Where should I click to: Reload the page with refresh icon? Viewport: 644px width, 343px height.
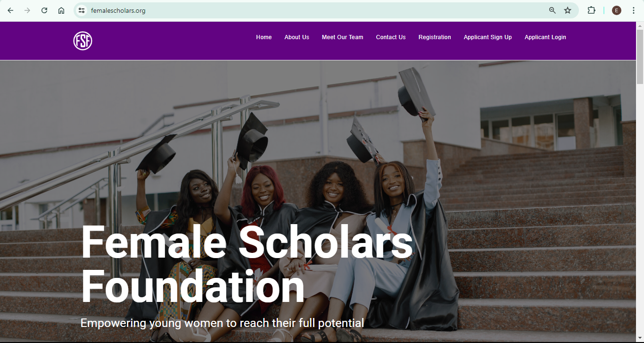(44, 10)
